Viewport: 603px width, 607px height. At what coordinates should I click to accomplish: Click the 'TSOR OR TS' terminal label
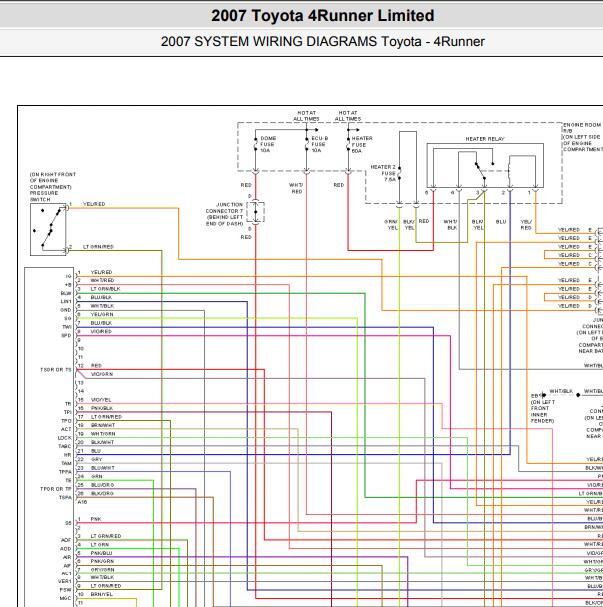click(x=56, y=370)
